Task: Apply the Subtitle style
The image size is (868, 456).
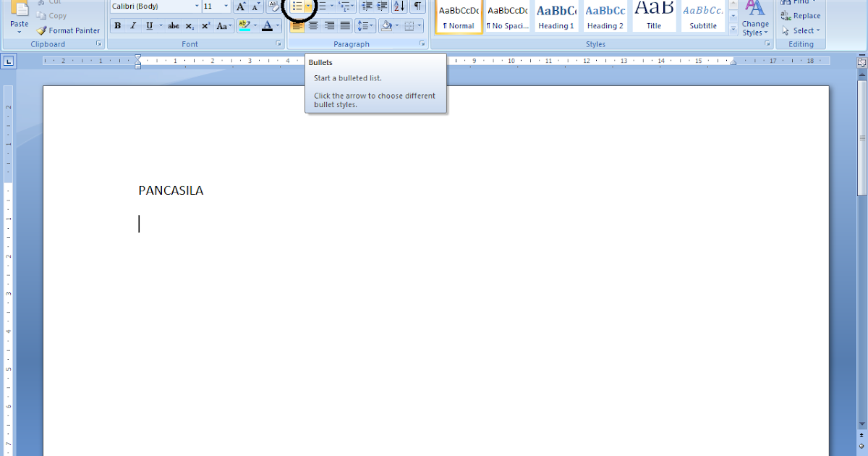Action: [703, 17]
